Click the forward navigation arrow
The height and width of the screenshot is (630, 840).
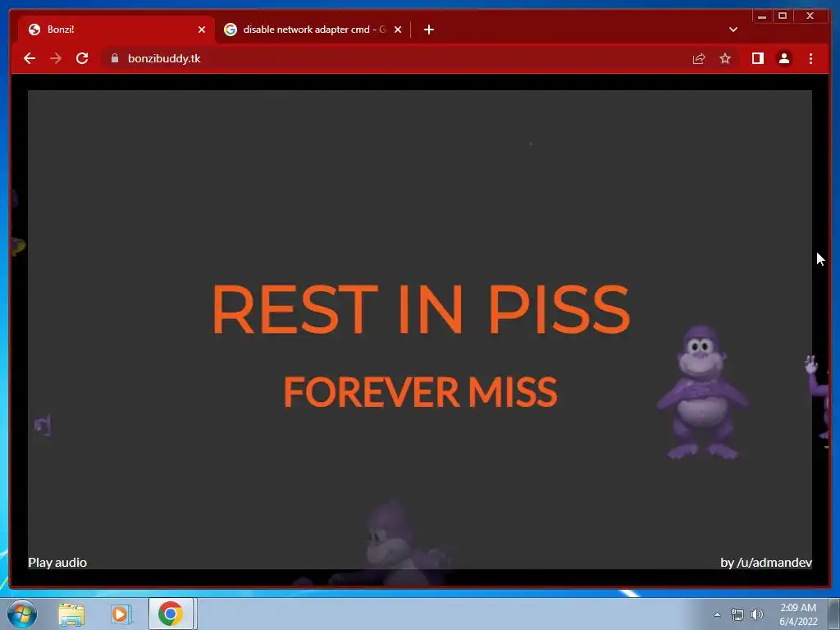(56, 58)
